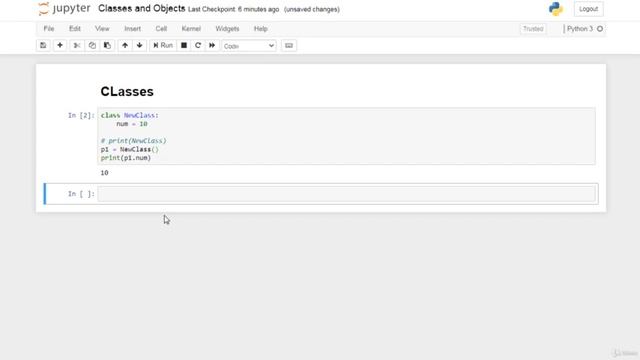Move the selected cell down

[140, 45]
